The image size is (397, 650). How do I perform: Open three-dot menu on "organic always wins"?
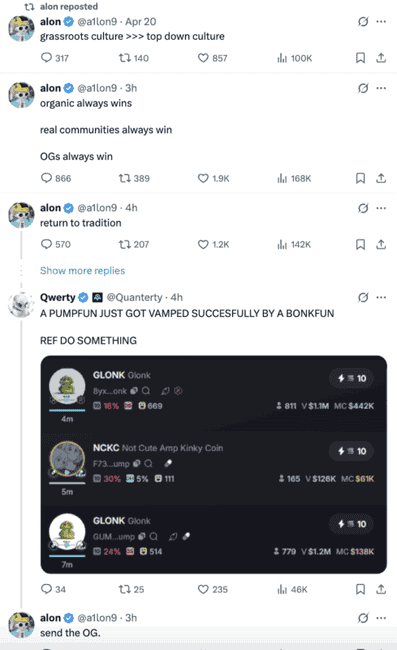point(381,88)
